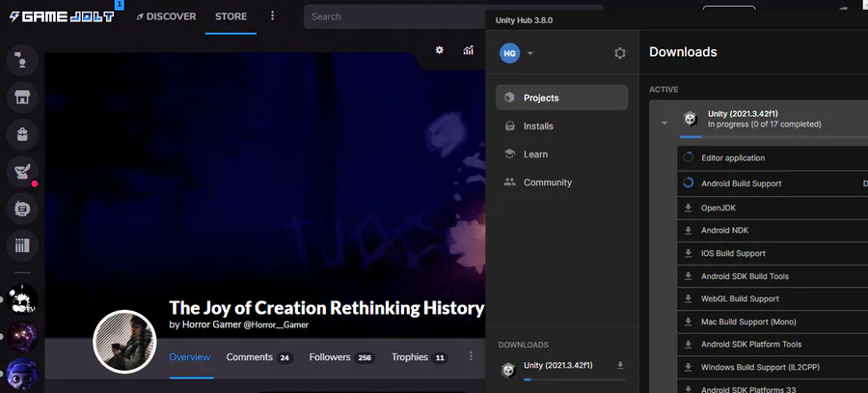
Task: Click the round sidebar icon below the quests icon
Action: pos(22,209)
